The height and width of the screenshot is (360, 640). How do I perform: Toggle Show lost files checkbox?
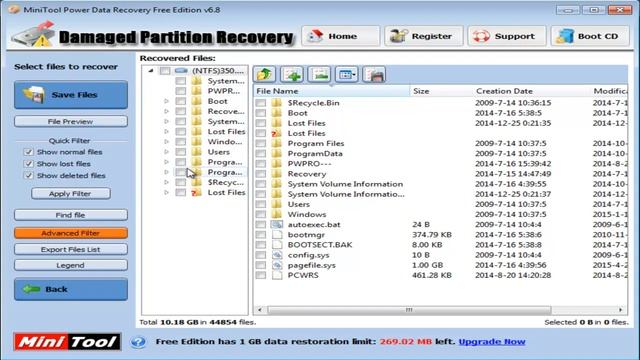click(x=29, y=164)
